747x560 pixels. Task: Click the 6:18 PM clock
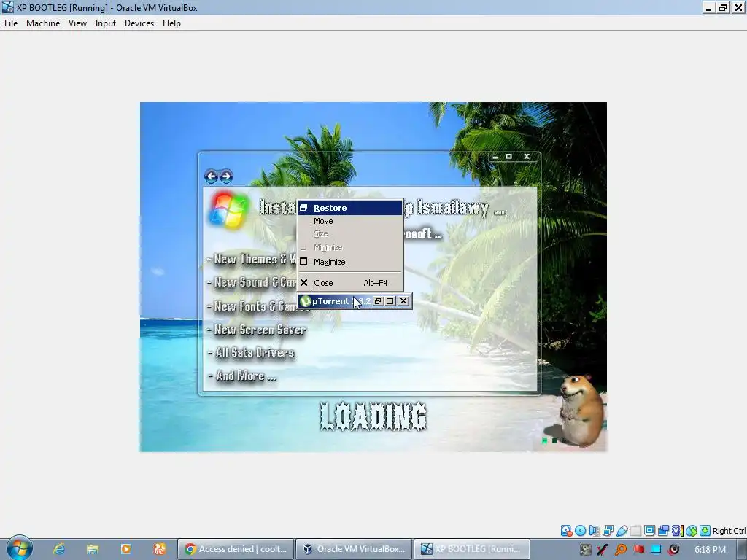pyautogui.click(x=710, y=550)
